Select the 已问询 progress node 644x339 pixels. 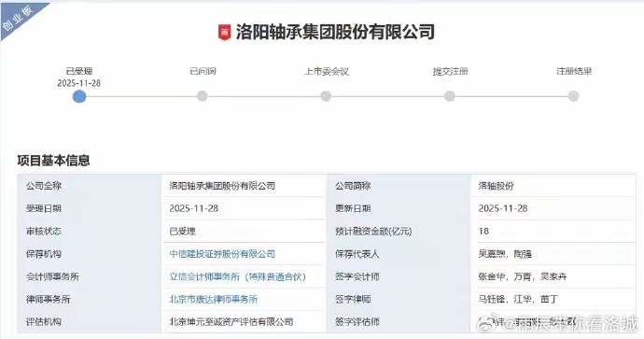click(203, 96)
